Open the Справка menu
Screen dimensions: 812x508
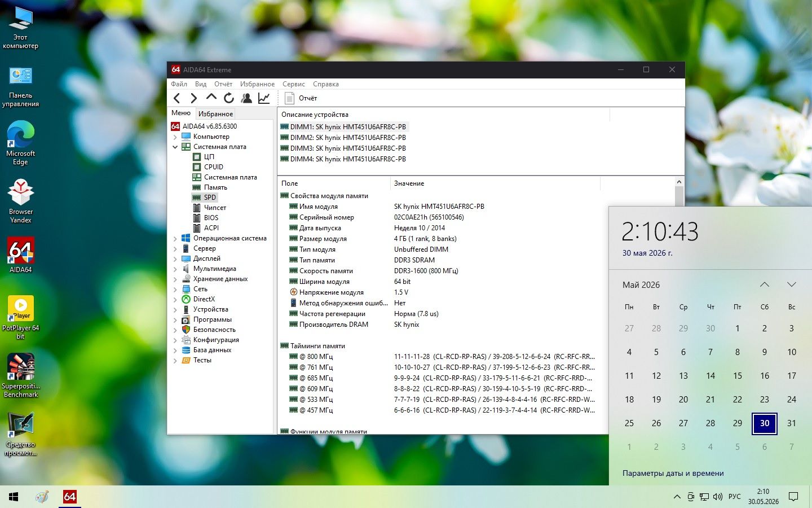point(326,84)
